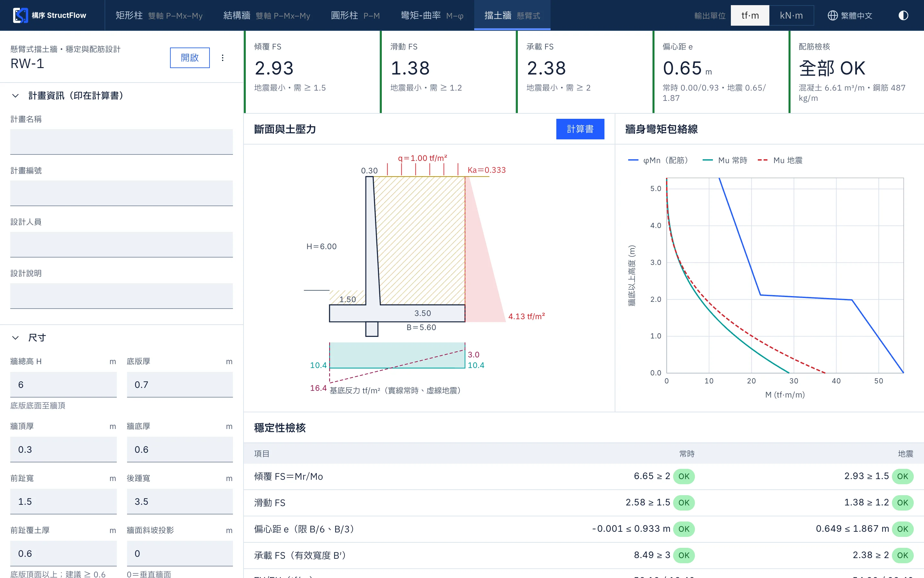Edit the 牆頂厚 value 0.3
The width and height of the screenshot is (924, 578).
[64, 450]
